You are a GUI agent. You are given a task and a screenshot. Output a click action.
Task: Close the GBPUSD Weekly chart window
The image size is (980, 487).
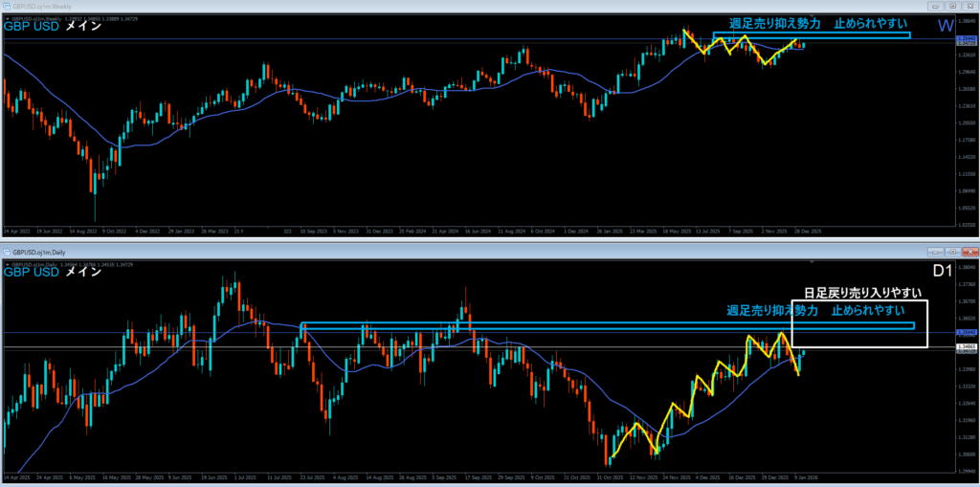[x=969, y=6]
